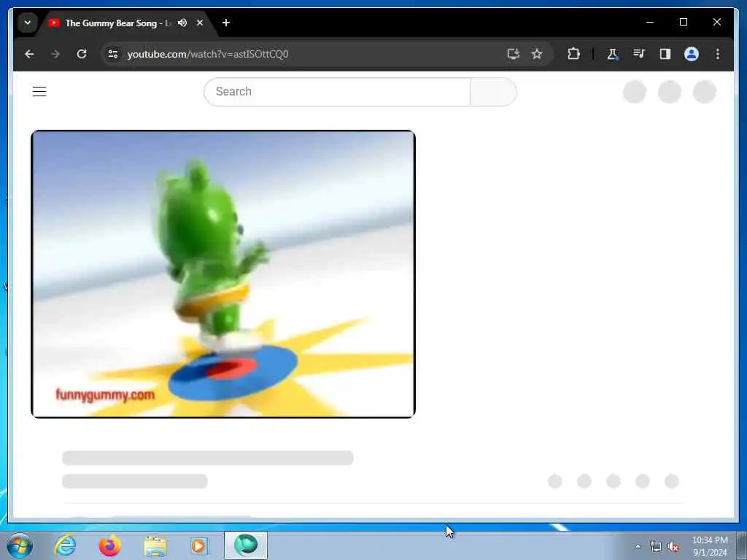Launch Firefox from taskbar
The width and height of the screenshot is (747, 560).
pyautogui.click(x=109, y=545)
